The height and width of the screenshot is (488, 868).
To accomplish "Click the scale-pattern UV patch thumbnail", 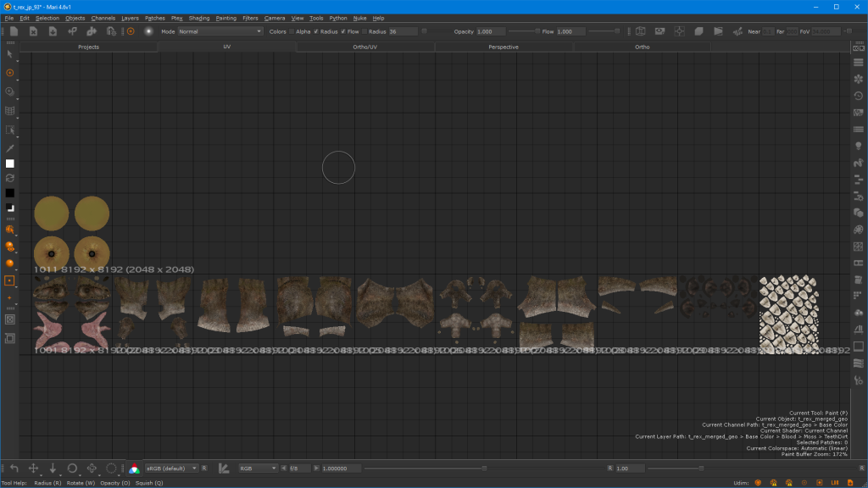I will 788,313.
